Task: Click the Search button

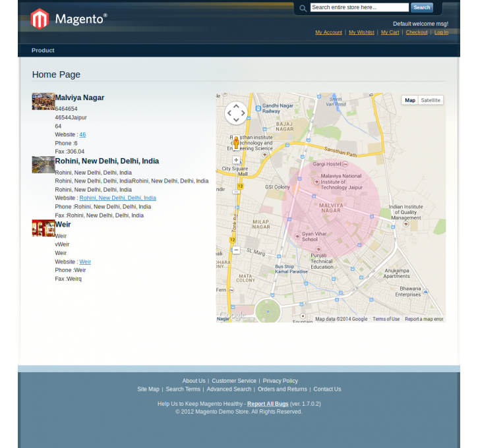Action: (x=421, y=7)
